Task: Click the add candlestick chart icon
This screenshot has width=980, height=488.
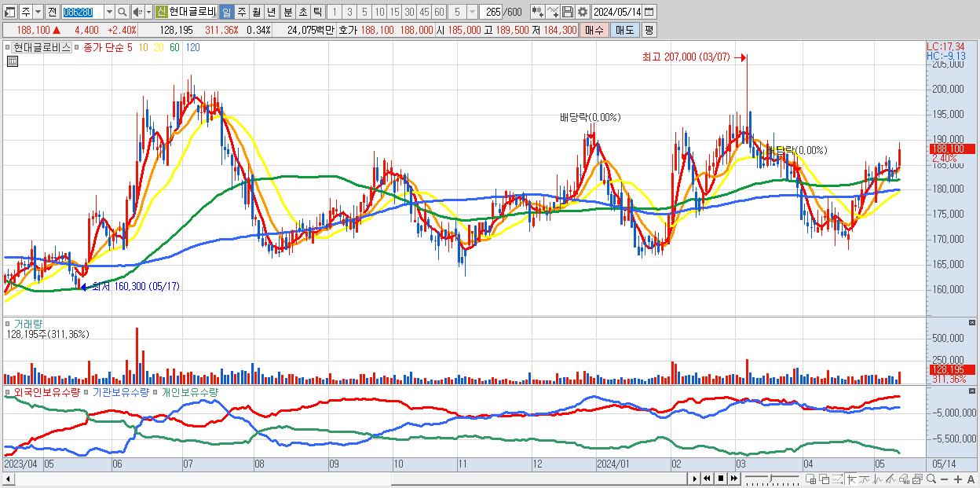Action: [538, 13]
